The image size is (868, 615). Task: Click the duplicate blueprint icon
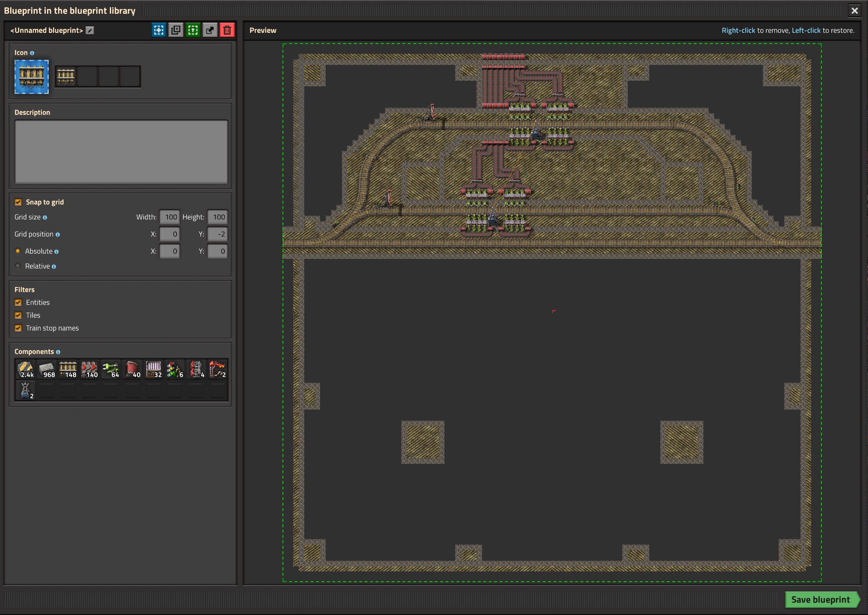[176, 30]
